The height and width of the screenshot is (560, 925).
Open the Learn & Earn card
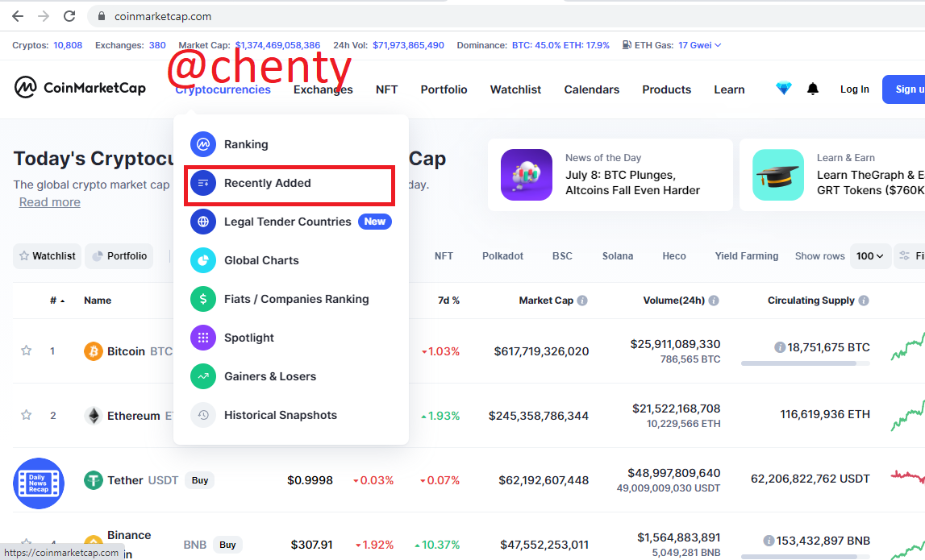[x=832, y=175]
